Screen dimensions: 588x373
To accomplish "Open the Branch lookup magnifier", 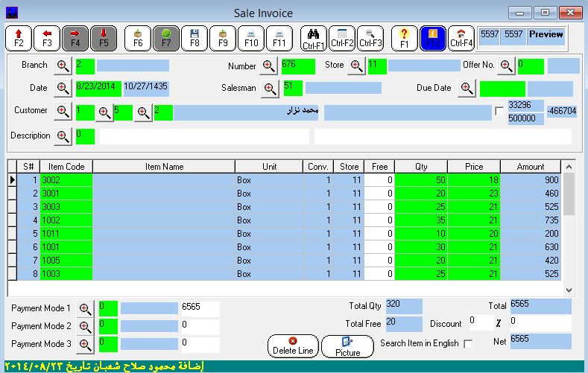I will click(x=63, y=66).
